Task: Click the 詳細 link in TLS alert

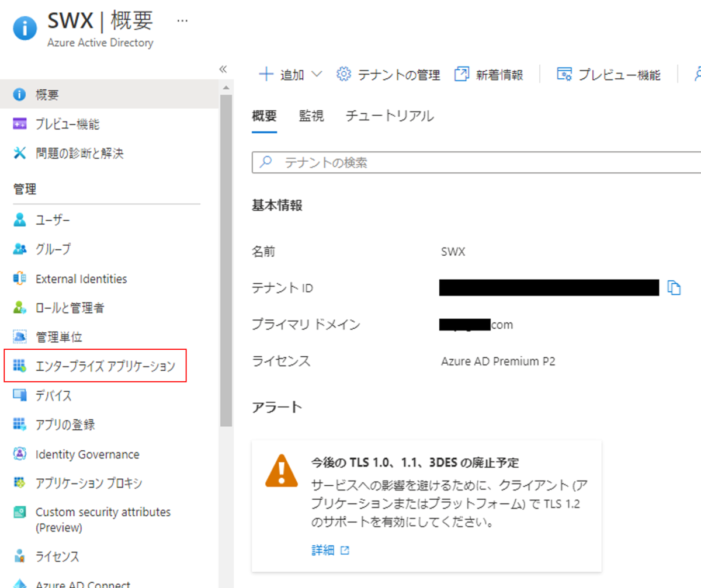Action: [323, 550]
